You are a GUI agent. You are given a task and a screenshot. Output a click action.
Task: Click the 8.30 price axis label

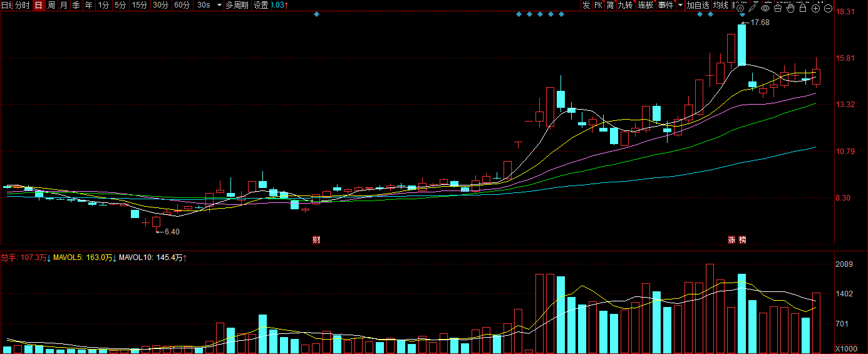(x=844, y=198)
